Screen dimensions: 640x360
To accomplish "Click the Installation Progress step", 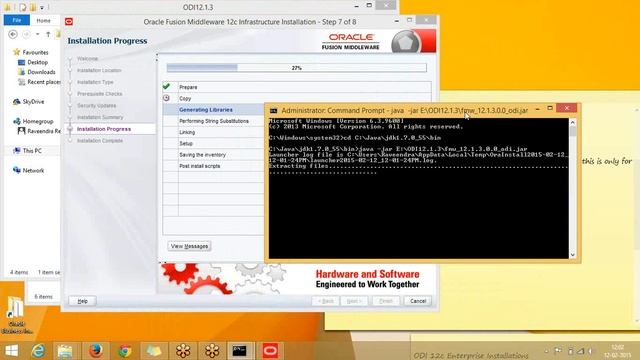I will (x=104, y=129).
